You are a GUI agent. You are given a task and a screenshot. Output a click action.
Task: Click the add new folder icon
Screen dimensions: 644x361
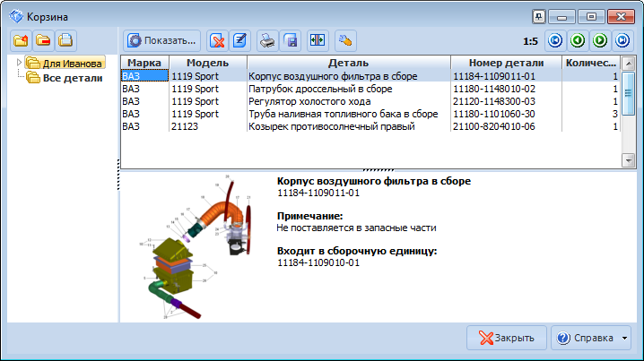pos(21,40)
